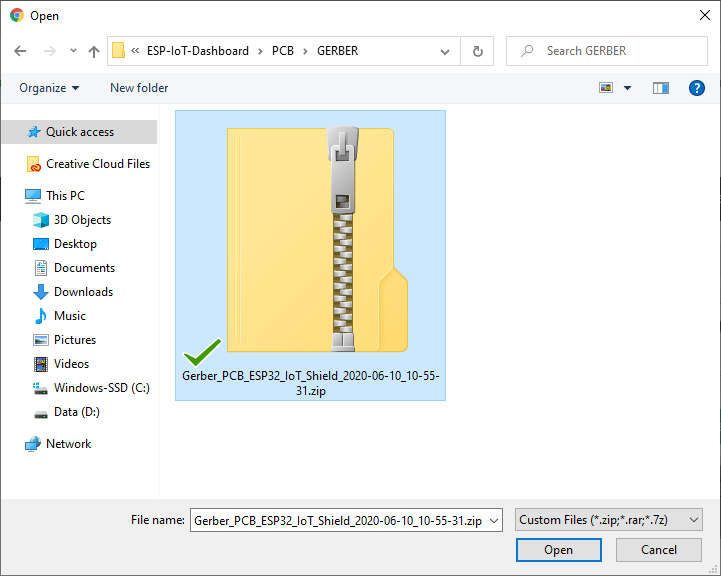Open 3D Objects folder
721x576 pixels.
(72, 220)
